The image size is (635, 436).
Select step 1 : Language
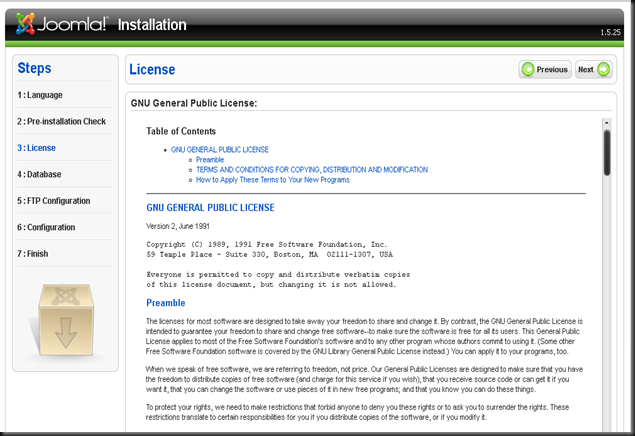pos(40,95)
